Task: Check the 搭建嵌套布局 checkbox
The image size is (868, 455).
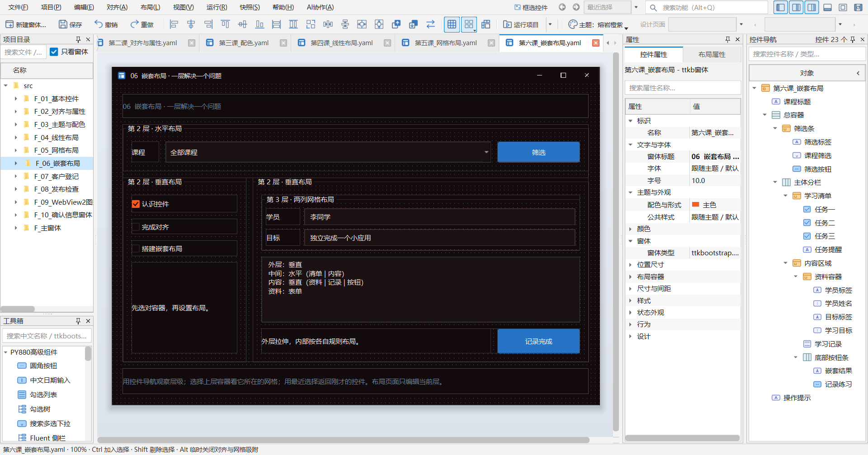Action: click(x=136, y=249)
